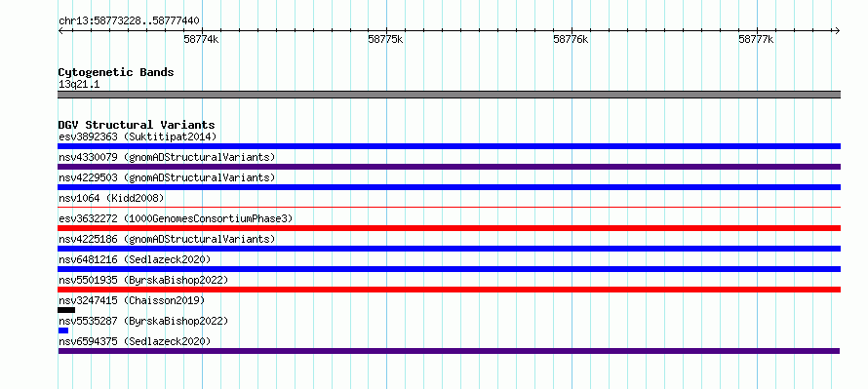Click the nsv1064 Kidd2008 label
This screenshot has height=389, width=868.
(x=111, y=198)
